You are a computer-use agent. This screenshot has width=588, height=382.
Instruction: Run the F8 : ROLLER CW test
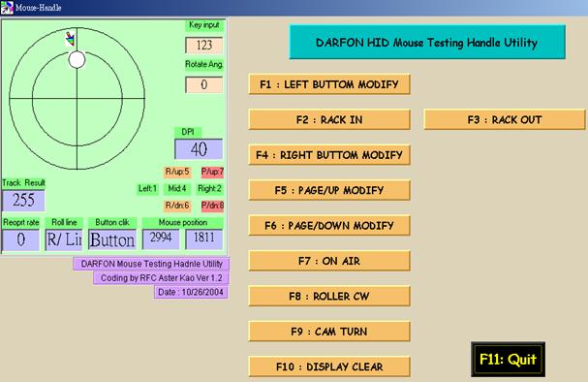[329, 296]
